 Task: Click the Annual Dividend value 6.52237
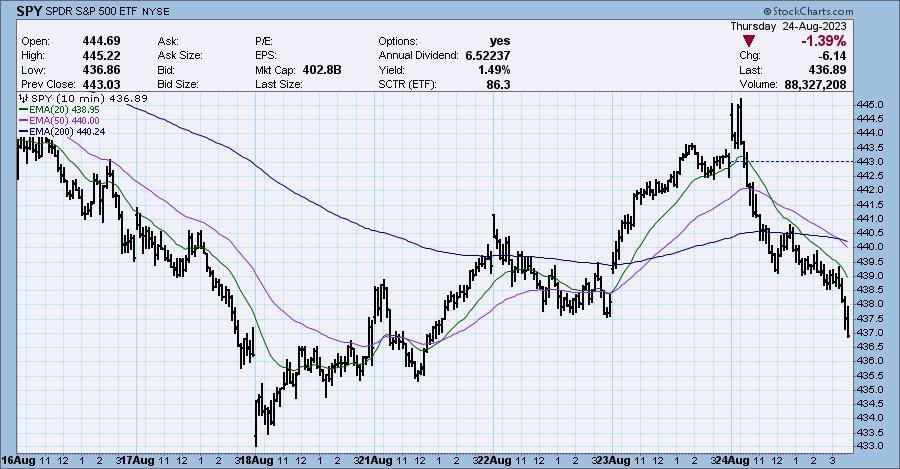488,55
